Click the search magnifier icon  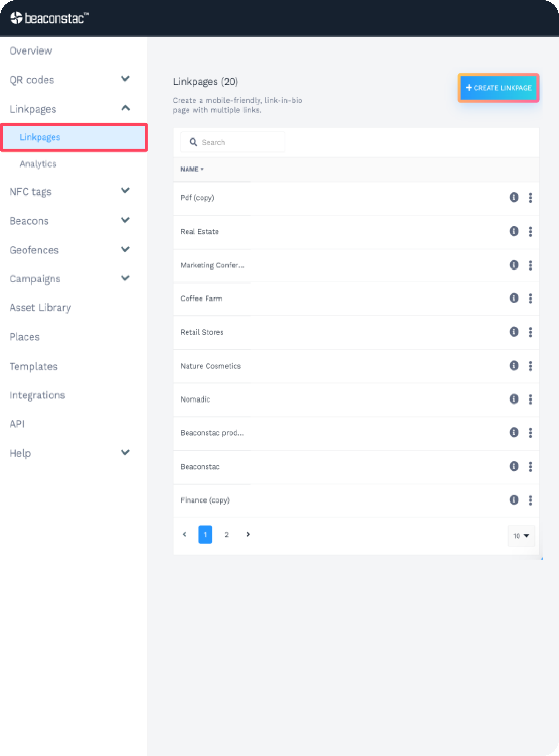click(x=193, y=142)
